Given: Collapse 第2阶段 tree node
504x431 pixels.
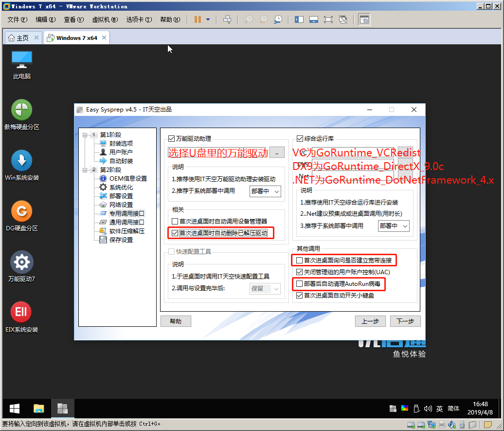Looking at the screenshot, I should click(x=85, y=170).
